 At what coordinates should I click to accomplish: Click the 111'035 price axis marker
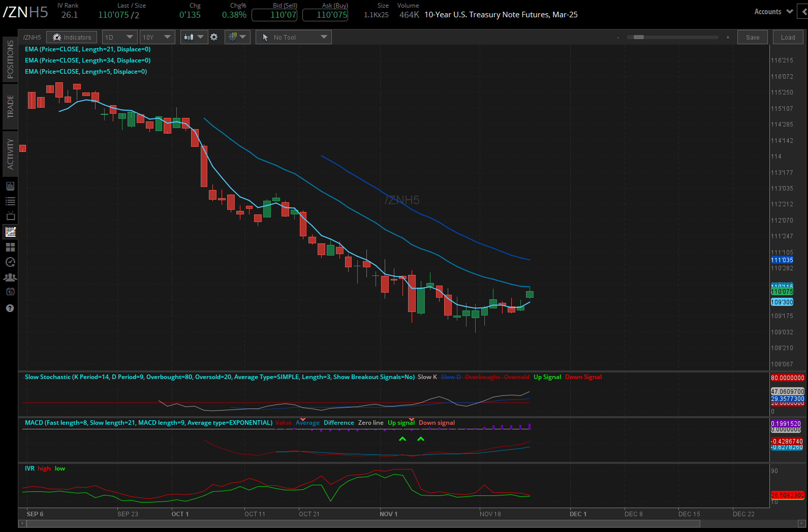pos(782,260)
